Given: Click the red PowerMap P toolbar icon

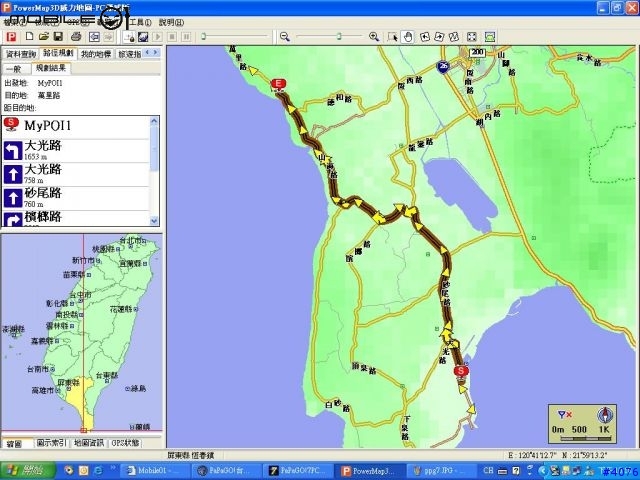Looking at the screenshot, I should [x=11, y=37].
